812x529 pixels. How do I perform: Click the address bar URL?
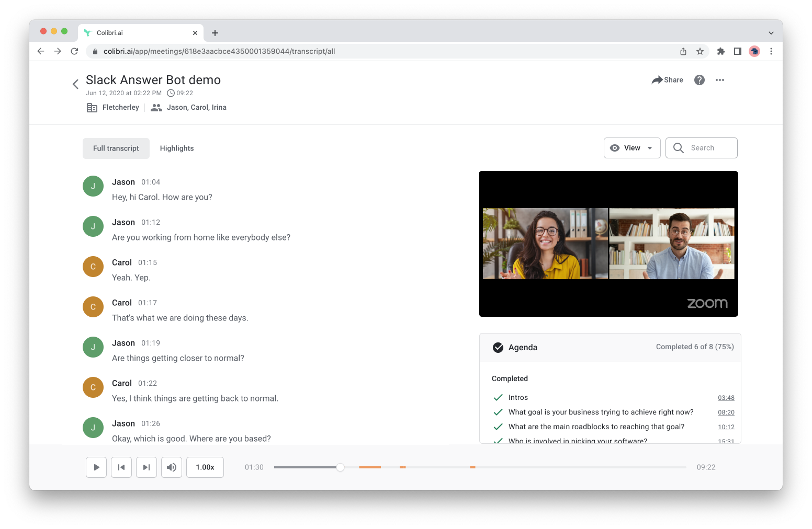coord(219,51)
